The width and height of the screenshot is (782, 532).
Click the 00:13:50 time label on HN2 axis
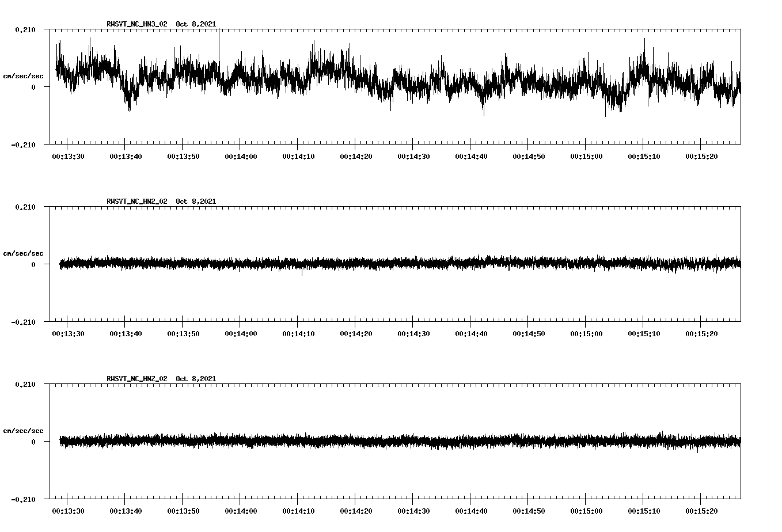coord(184,334)
